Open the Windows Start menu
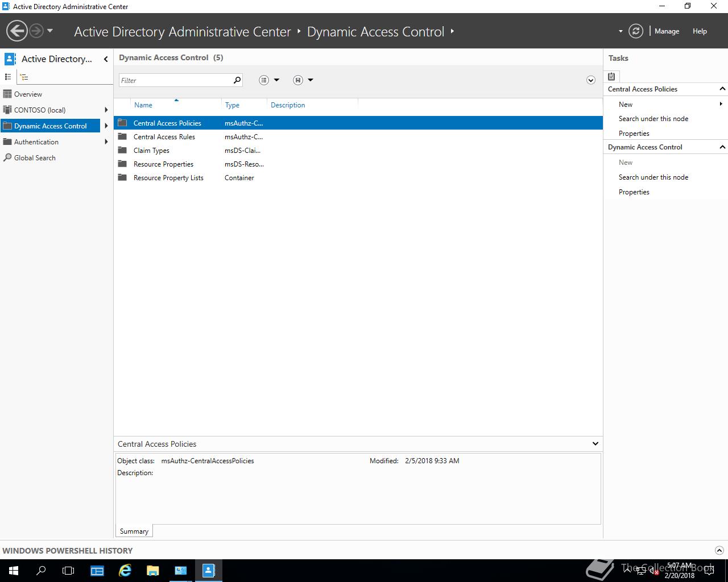This screenshot has width=728, height=582. pos(14,571)
